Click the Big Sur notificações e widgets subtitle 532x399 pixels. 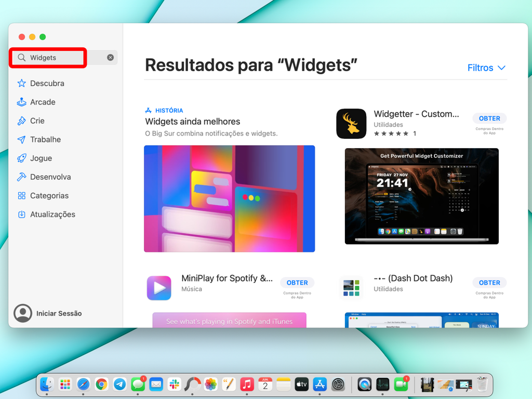(211, 134)
